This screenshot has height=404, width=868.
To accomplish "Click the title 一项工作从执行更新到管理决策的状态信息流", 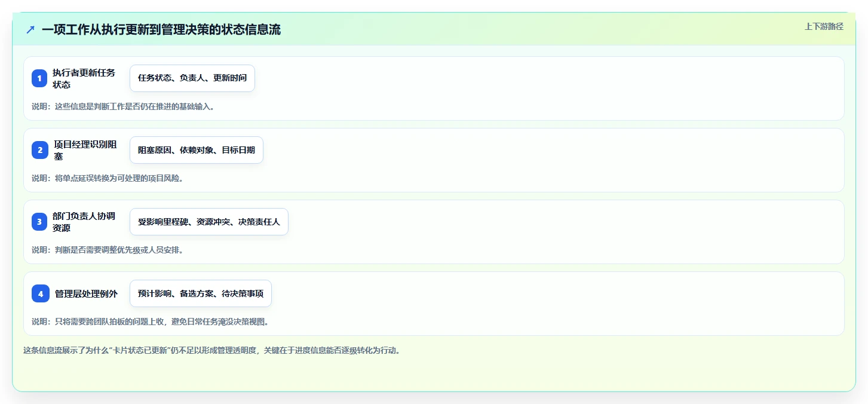I will [161, 29].
